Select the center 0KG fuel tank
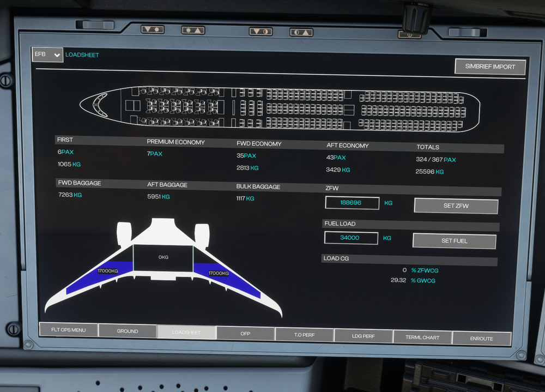The height and width of the screenshot is (392, 545). (x=163, y=257)
